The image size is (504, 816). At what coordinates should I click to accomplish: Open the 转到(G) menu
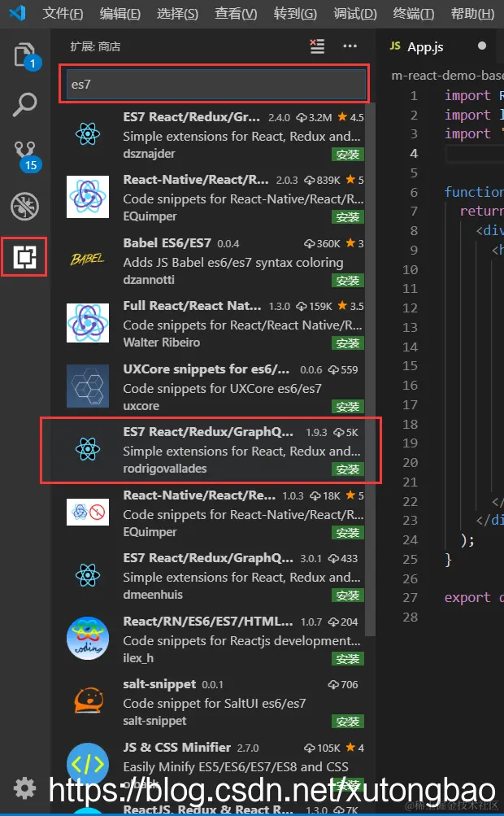tap(295, 14)
